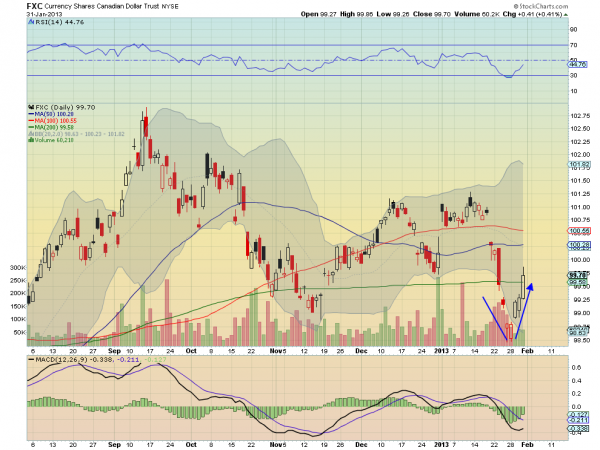Click the 100.55 red price tag on axis

tap(579, 231)
